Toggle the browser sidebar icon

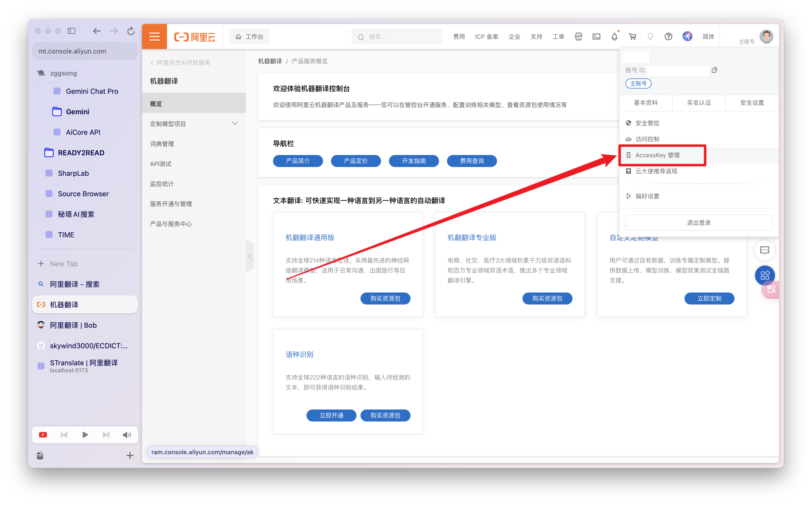71,31
